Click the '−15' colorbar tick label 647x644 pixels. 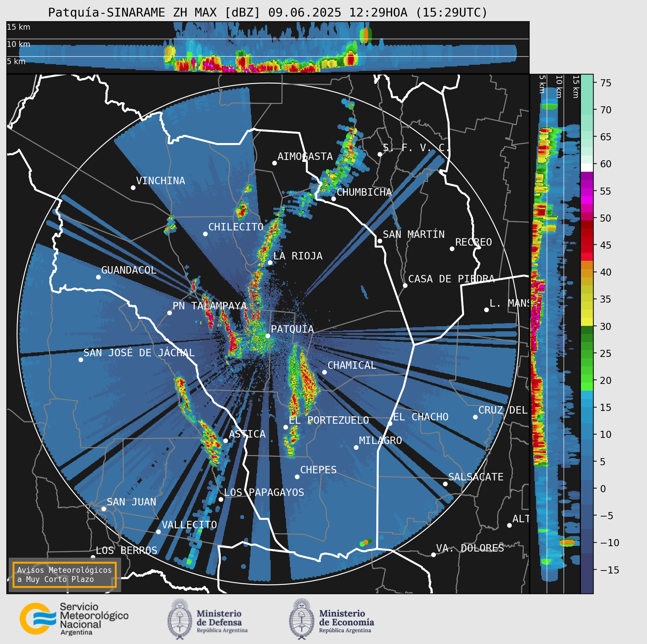click(610, 570)
